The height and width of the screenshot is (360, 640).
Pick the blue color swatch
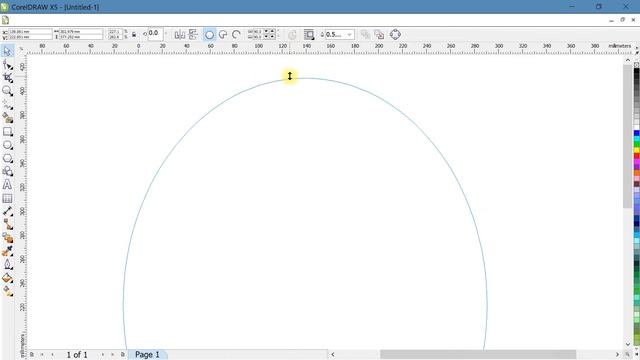tap(637, 133)
